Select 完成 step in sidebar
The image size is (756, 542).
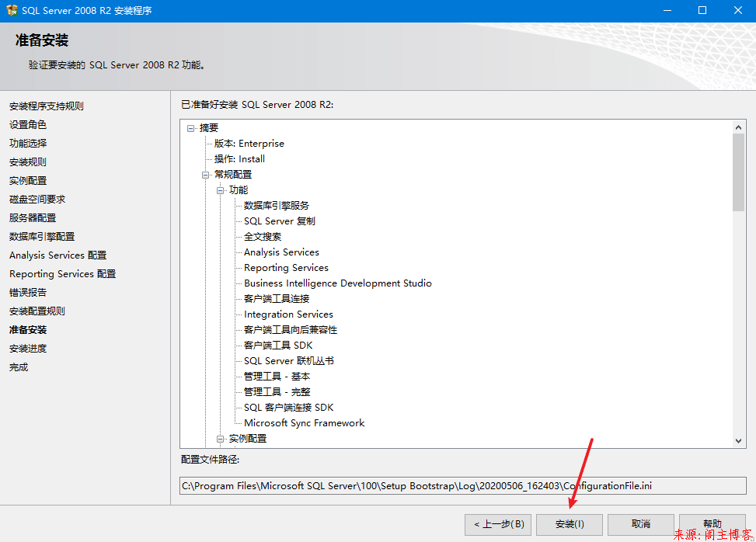(x=19, y=367)
